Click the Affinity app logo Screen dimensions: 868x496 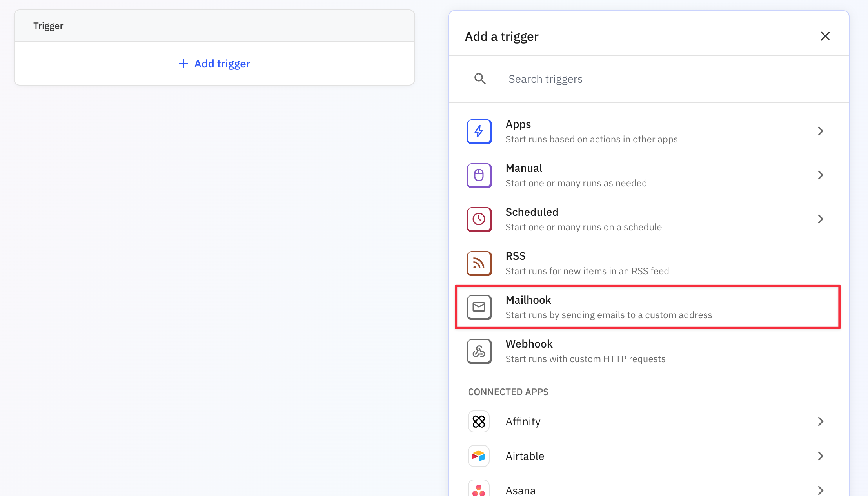pyautogui.click(x=479, y=421)
